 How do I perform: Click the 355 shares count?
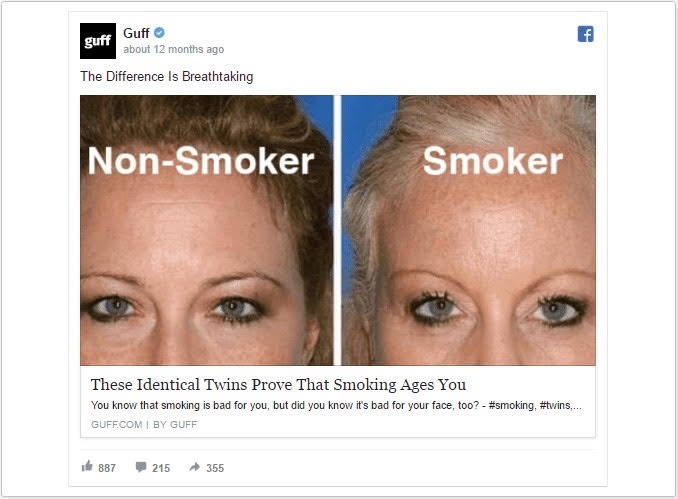tap(215, 468)
